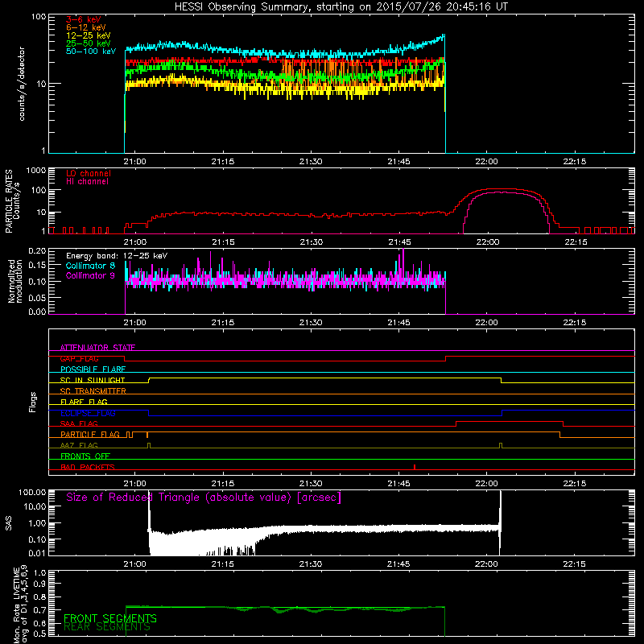Click the SAA_FLAG label

tap(79, 423)
